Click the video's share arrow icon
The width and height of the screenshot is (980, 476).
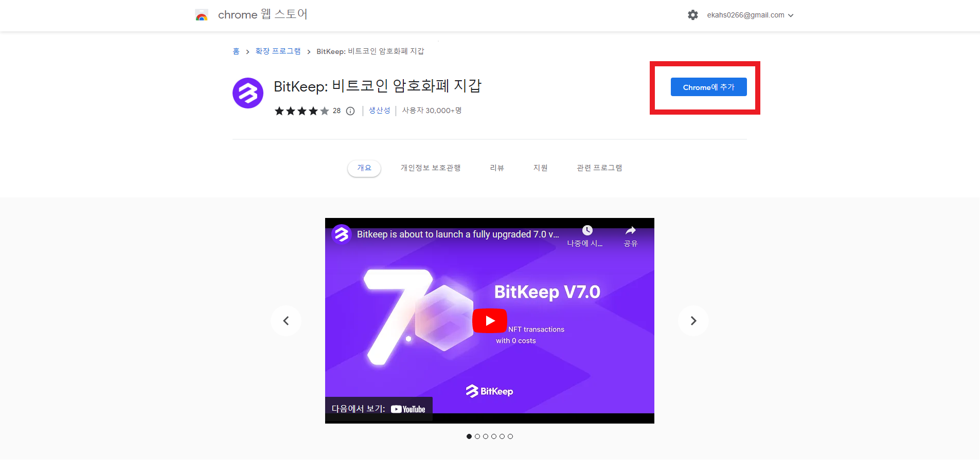(x=630, y=231)
